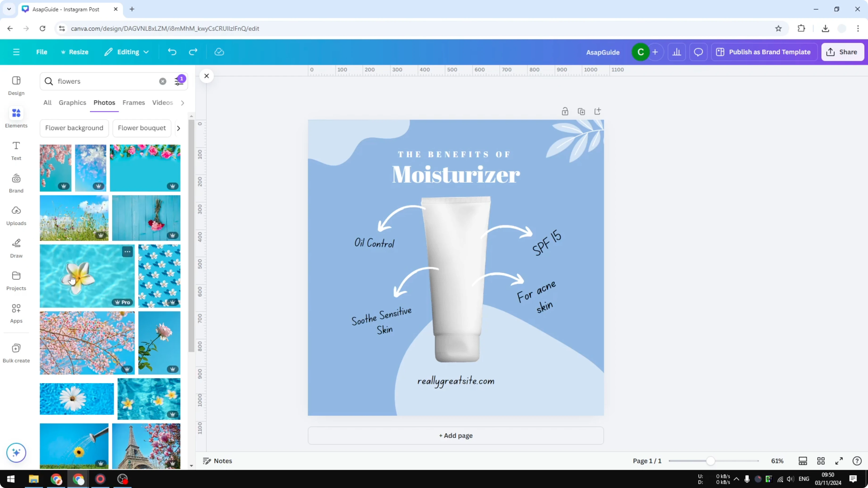Toggle grid view of pages
The width and height of the screenshot is (868, 488).
point(821,461)
